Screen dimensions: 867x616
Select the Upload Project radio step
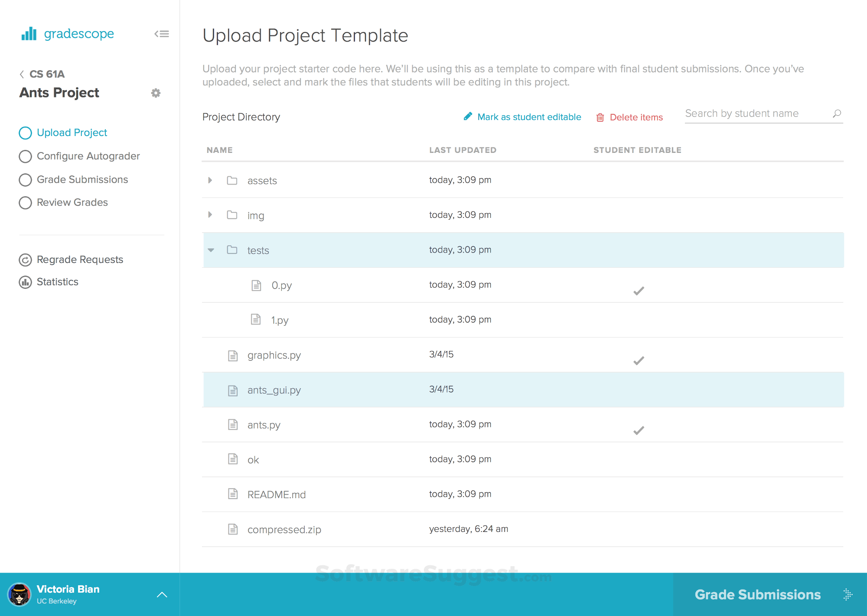(25, 133)
